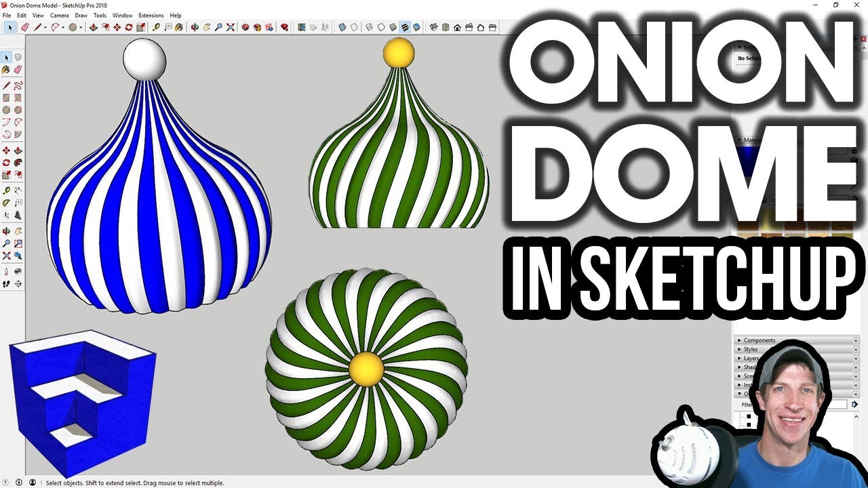This screenshot has height=488, width=868.
Task: Pick the Paint Bucket tool in left palette
Action: 6,69
